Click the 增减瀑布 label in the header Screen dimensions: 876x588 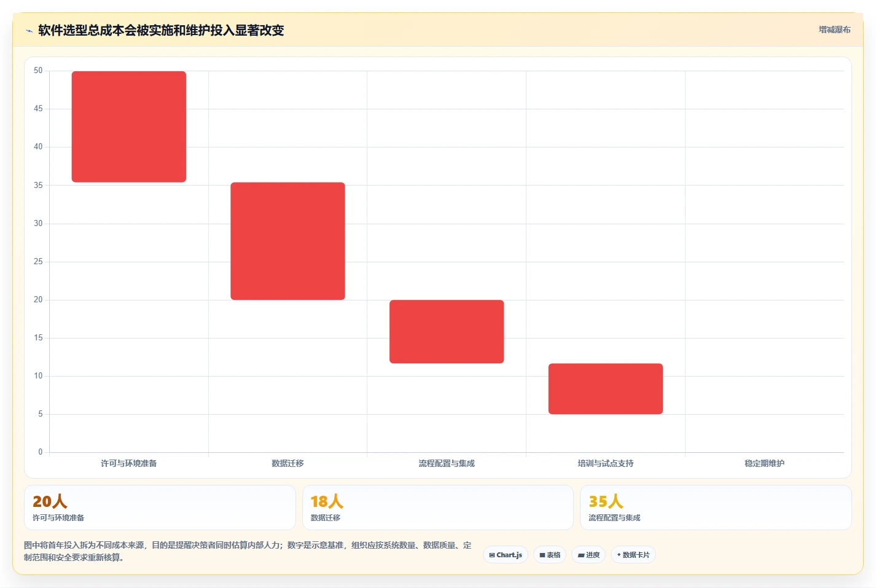tap(834, 29)
